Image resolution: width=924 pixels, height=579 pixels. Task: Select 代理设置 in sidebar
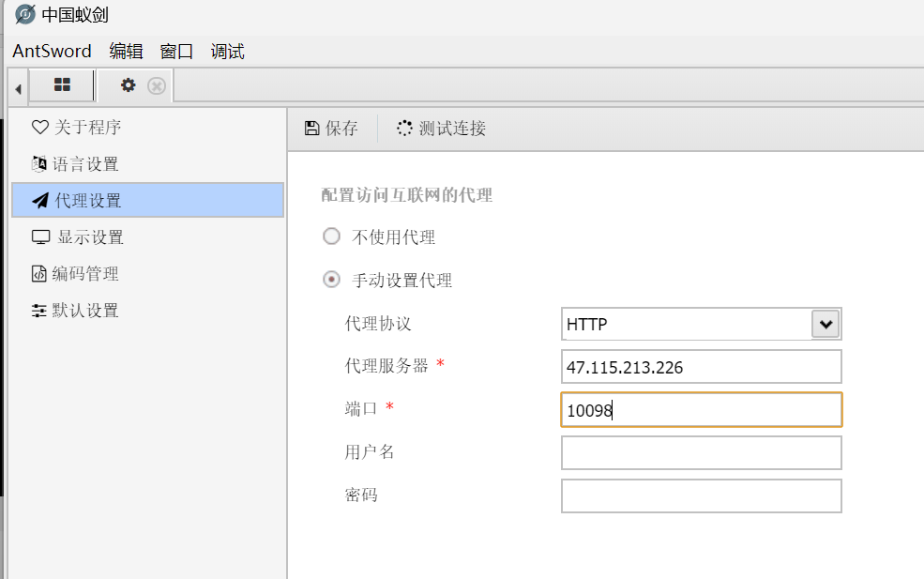pyautogui.click(x=147, y=201)
